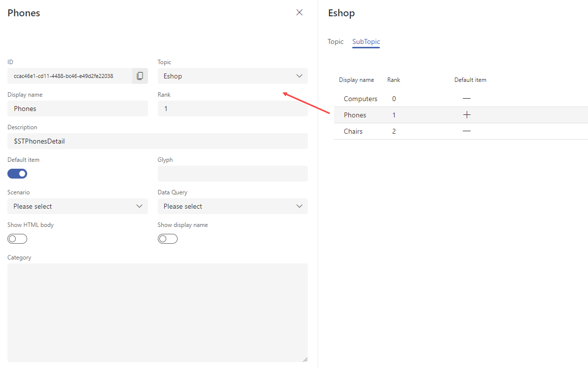Click the dash icon in Chairs row

click(x=467, y=131)
